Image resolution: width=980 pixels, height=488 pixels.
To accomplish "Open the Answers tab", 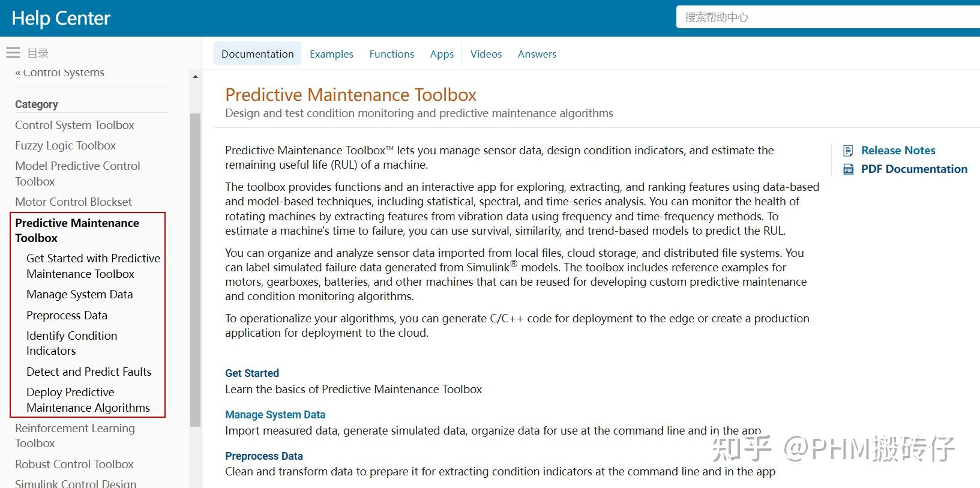I will [x=537, y=54].
